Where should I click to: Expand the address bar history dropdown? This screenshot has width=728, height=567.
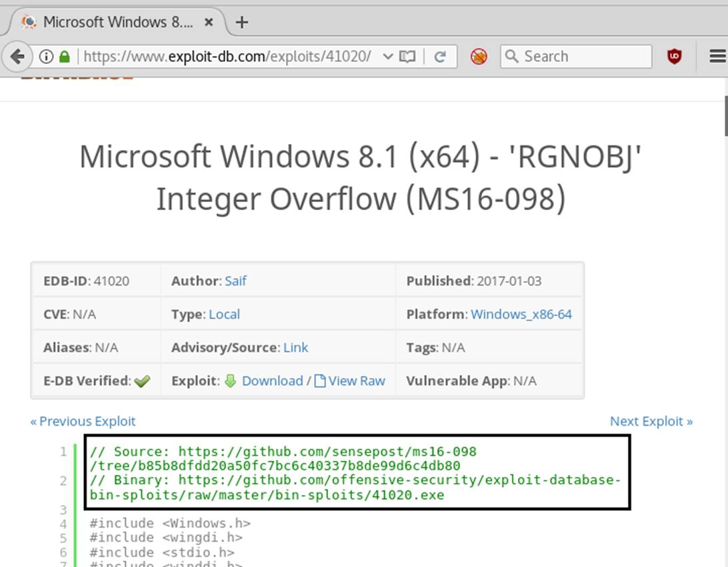click(387, 57)
